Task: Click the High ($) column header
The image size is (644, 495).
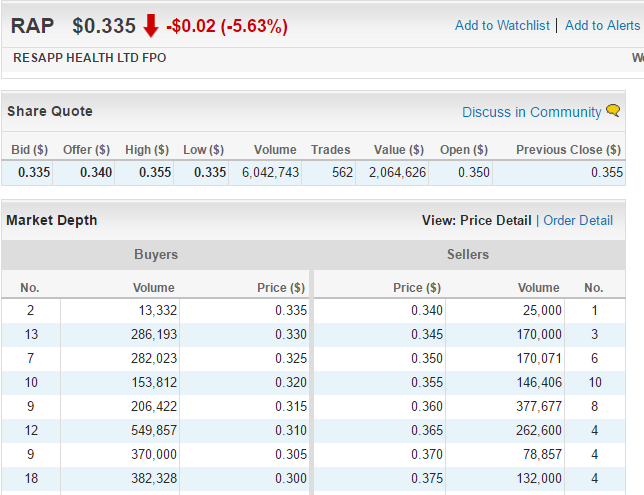Action: click(x=147, y=150)
